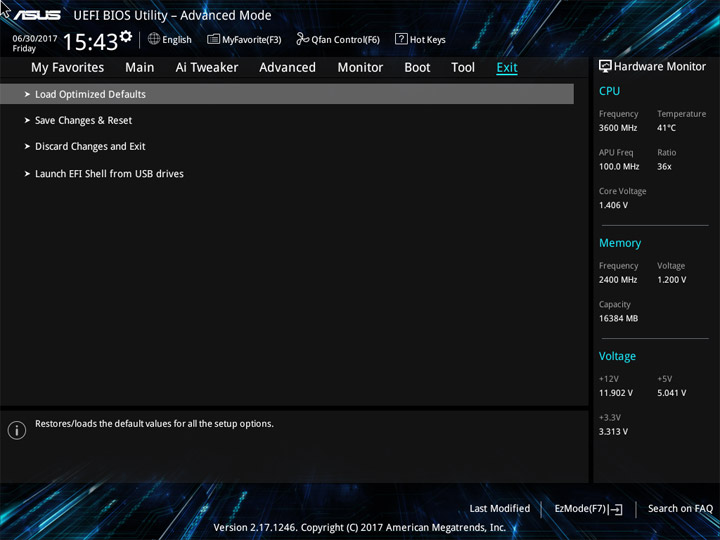Change language via English label
The image size is (720, 540).
tap(177, 40)
